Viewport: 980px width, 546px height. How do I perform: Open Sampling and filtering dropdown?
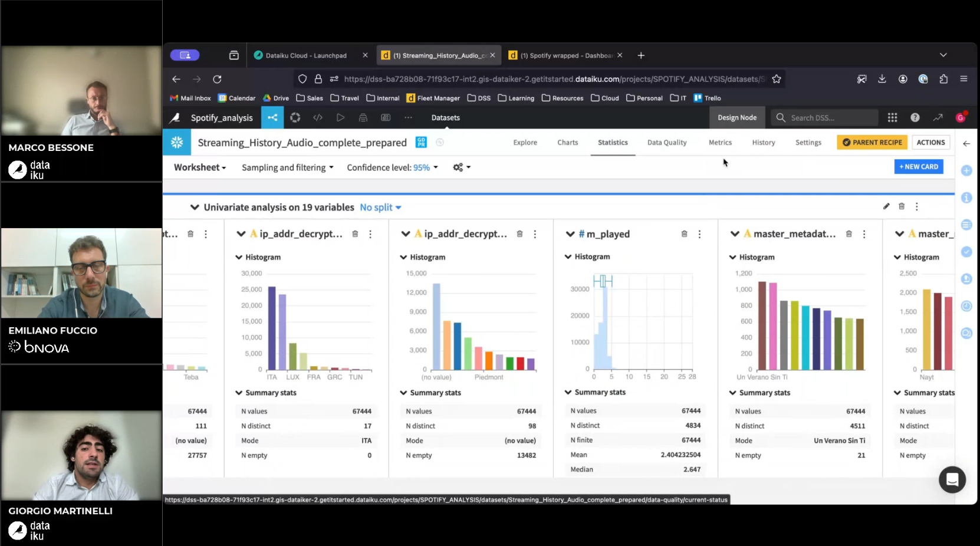pyautogui.click(x=288, y=167)
